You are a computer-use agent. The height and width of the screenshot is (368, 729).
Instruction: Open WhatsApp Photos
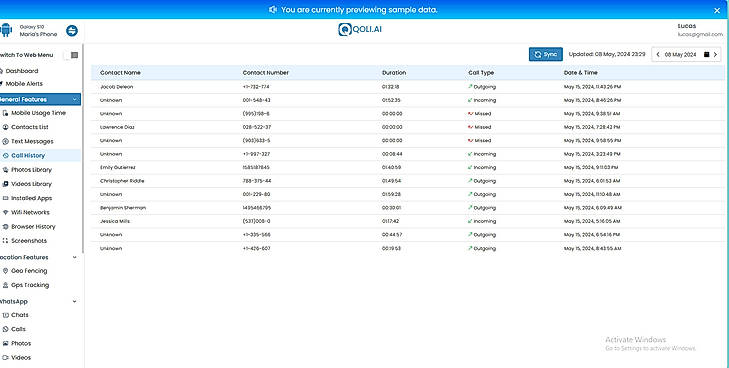[x=21, y=343]
